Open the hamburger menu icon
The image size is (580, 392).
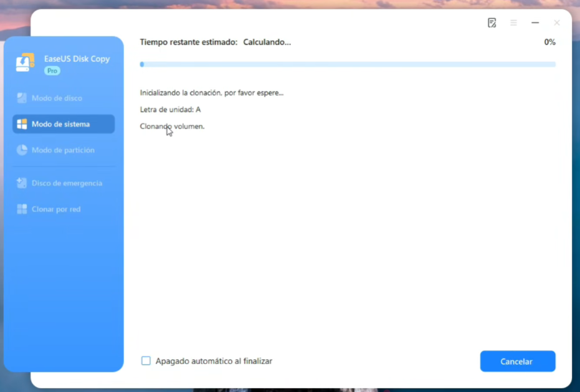point(513,23)
